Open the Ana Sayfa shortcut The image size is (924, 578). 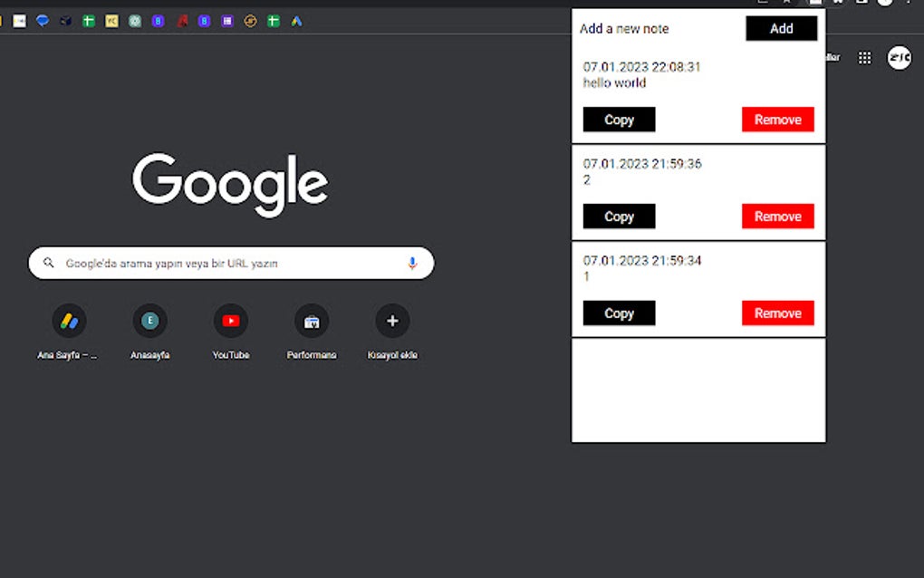(69, 319)
